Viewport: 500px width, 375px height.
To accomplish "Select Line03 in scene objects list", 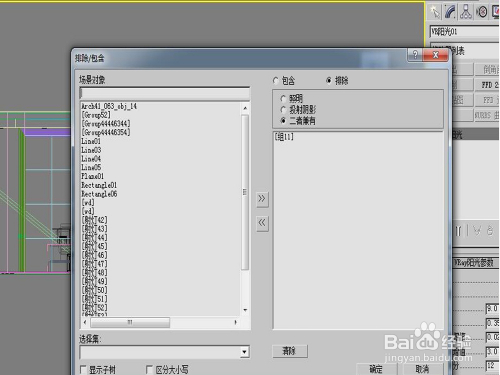I will [x=91, y=150].
